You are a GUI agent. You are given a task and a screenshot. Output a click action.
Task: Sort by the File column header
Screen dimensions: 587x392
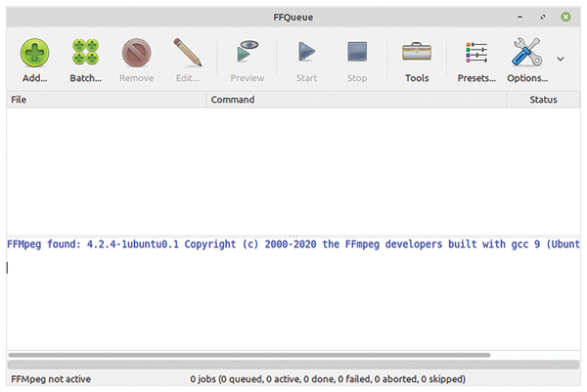(x=107, y=100)
